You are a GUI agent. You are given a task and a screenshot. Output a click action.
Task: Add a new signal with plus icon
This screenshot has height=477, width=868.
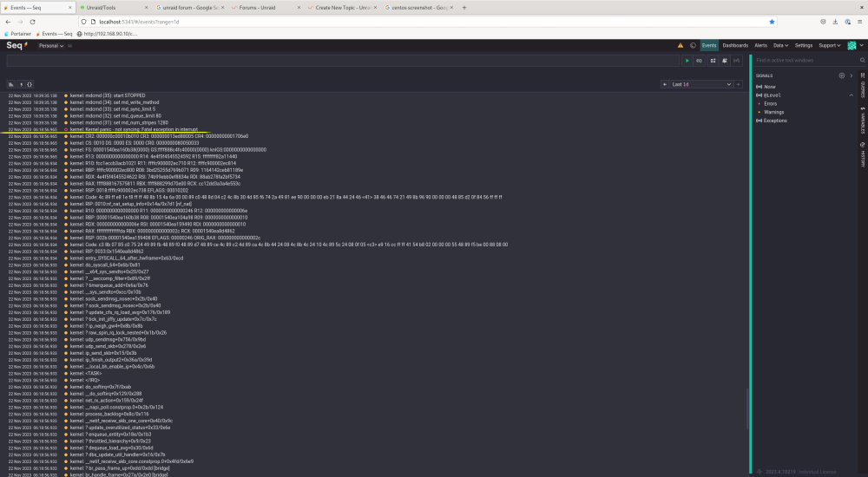841,75
